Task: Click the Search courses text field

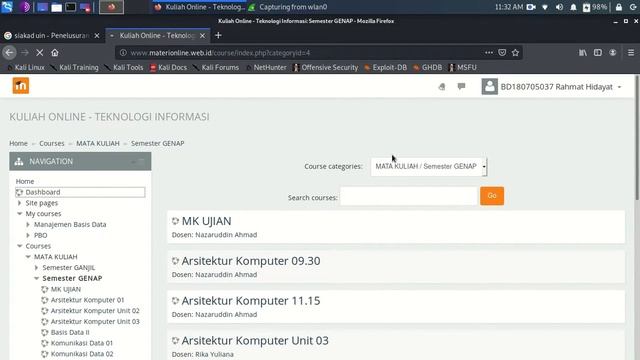Action: click(x=409, y=196)
